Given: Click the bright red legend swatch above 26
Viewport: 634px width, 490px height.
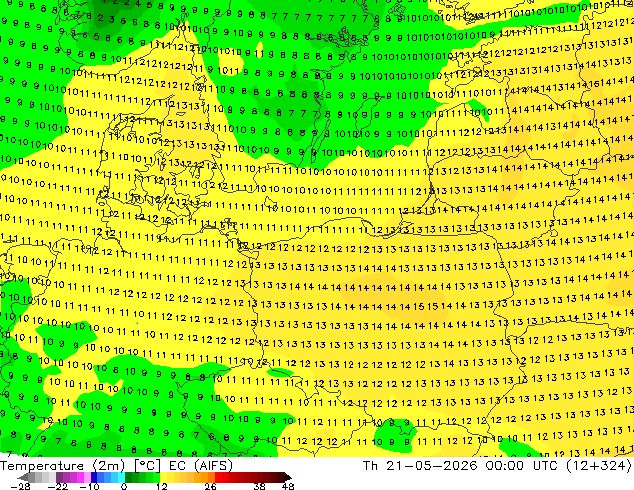Looking at the screenshot, I should pos(218,477).
